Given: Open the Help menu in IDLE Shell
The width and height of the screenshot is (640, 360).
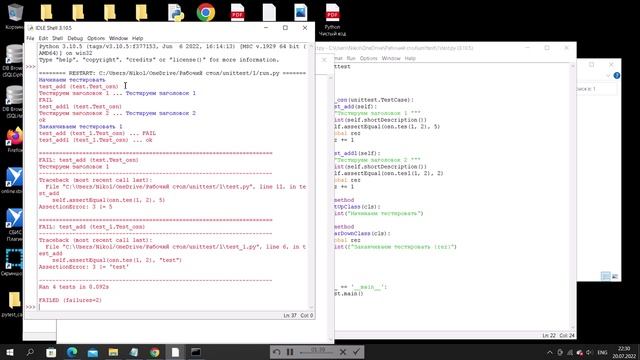Looking at the screenshot, I should (138, 38).
